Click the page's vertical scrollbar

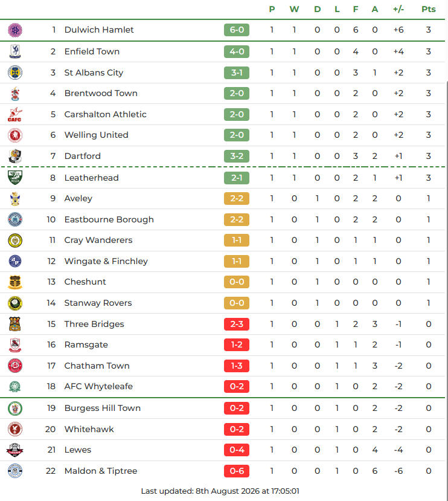tap(447, 288)
